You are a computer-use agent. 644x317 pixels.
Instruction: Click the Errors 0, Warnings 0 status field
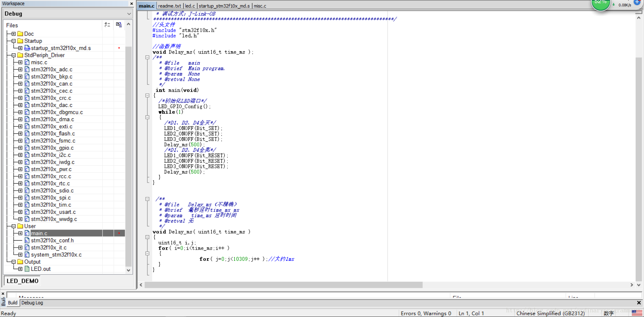426,313
